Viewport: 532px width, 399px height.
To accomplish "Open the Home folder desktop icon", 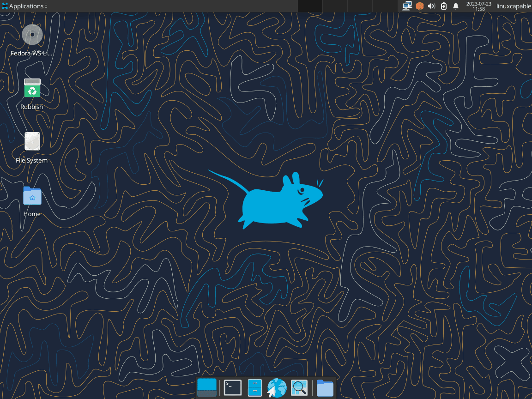I will (x=32, y=196).
